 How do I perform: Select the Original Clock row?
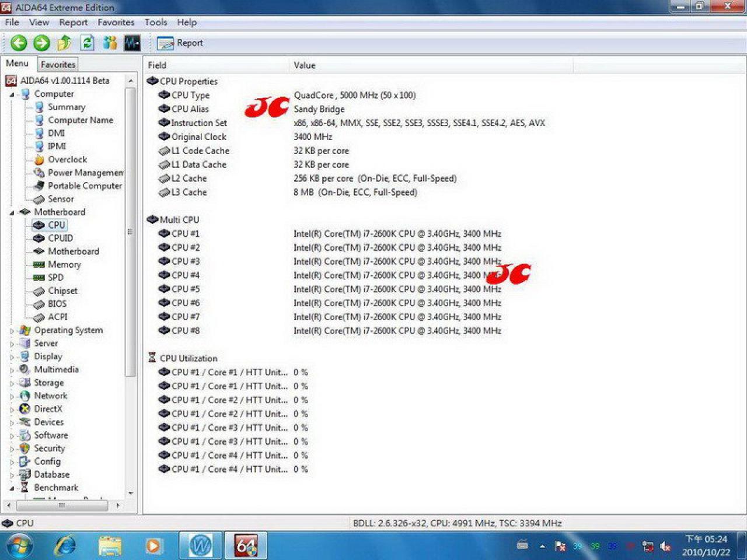(x=356, y=136)
